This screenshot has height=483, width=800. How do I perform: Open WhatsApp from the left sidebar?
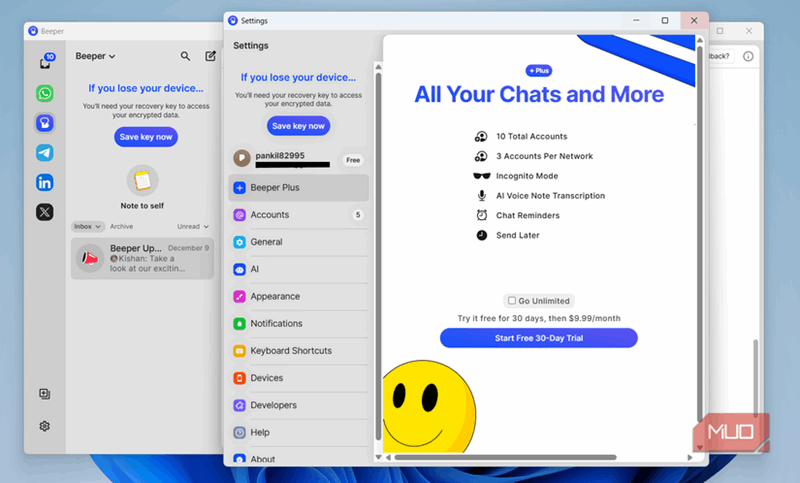45,93
